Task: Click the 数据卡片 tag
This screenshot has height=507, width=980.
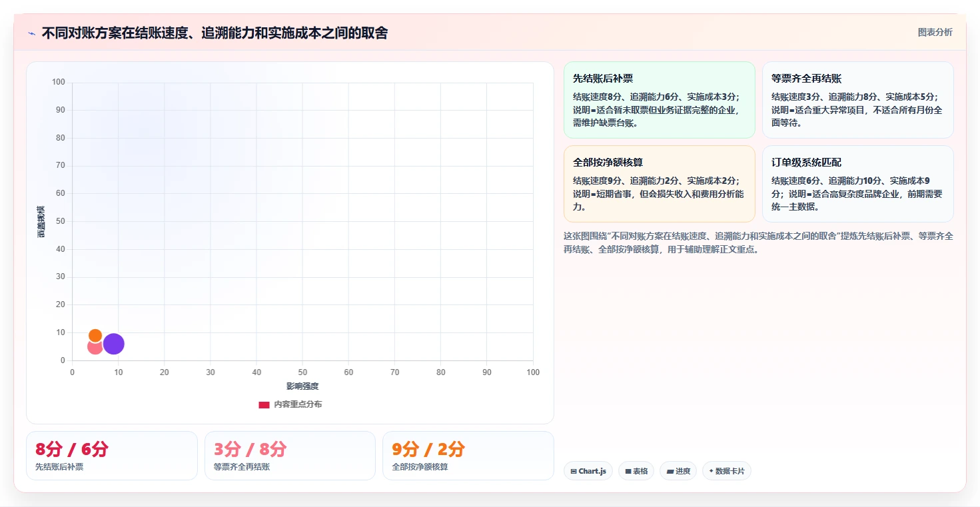Action: coord(727,471)
